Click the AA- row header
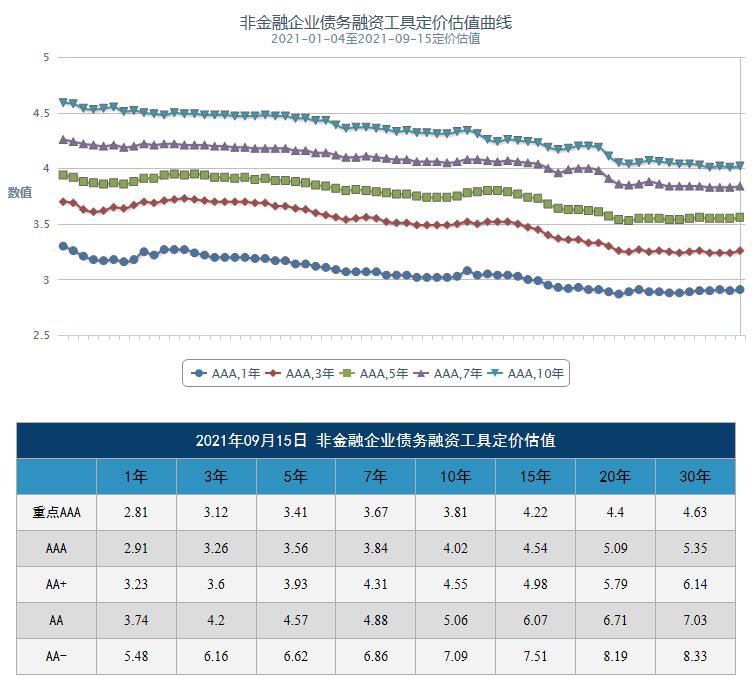The width and height of the screenshot is (756, 690). [x=56, y=655]
